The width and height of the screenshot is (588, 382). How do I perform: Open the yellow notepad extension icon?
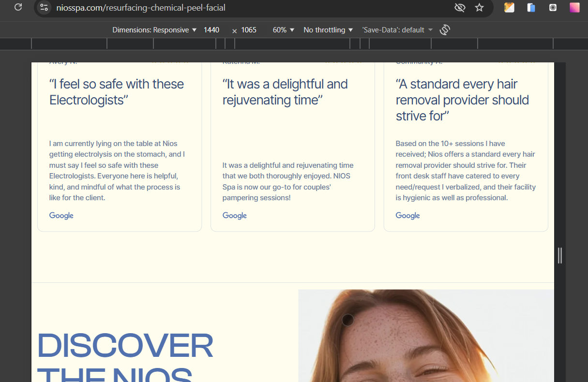tap(509, 7)
